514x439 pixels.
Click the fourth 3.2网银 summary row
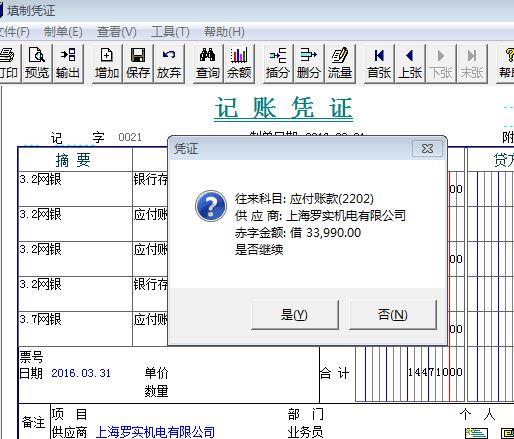[75, 294]
